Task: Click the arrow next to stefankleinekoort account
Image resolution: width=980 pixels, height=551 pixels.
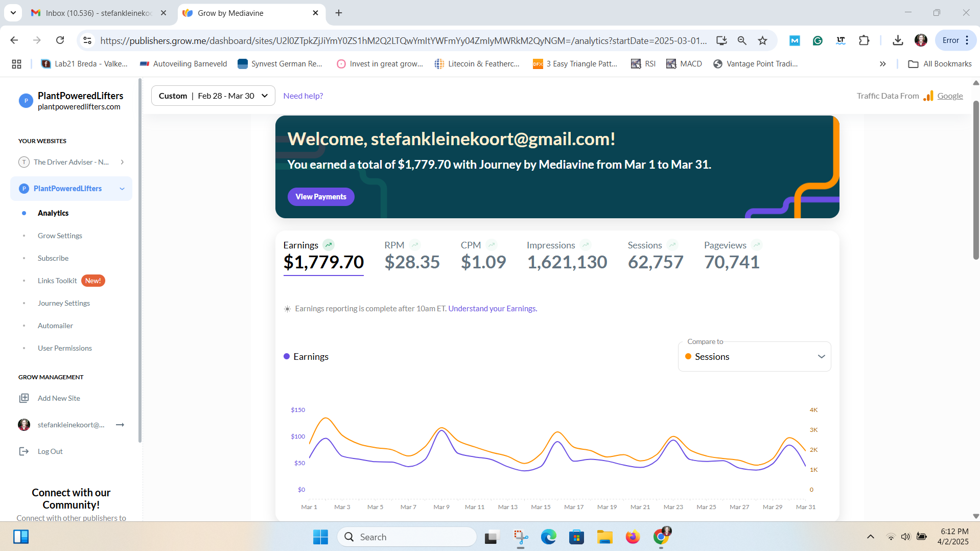Action: [x=120, y=425]
